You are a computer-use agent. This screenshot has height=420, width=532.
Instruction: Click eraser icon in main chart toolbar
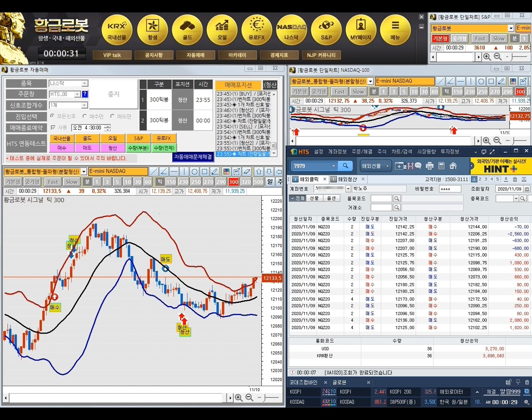247,171
